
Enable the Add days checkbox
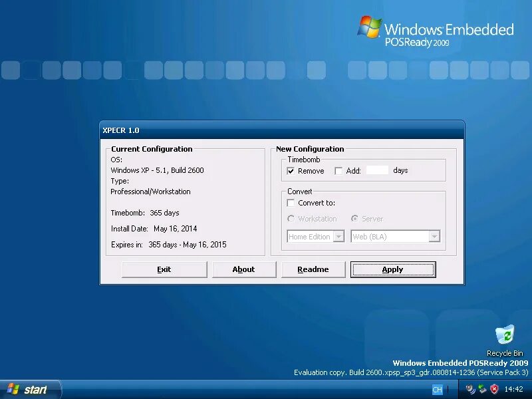(338, 171)
